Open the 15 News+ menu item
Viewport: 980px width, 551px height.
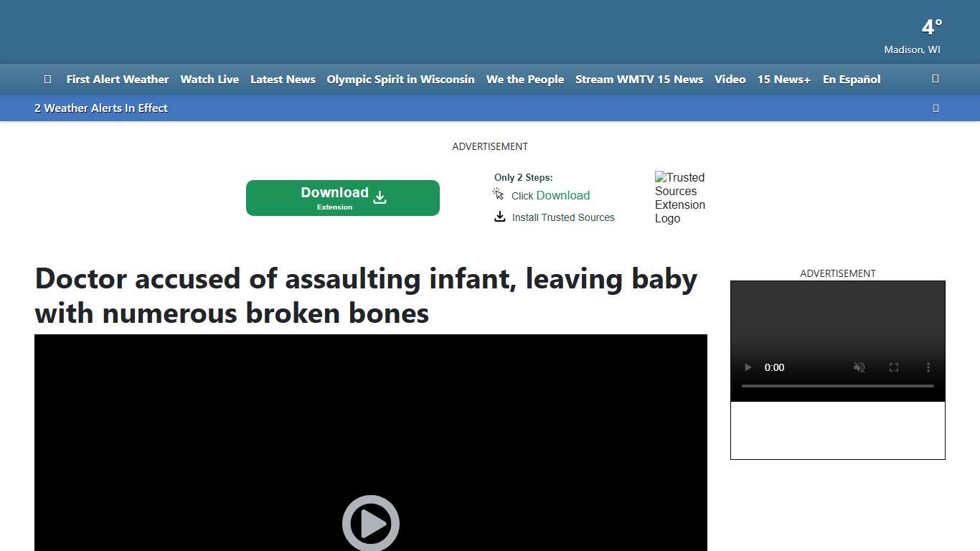pos(783,79)
